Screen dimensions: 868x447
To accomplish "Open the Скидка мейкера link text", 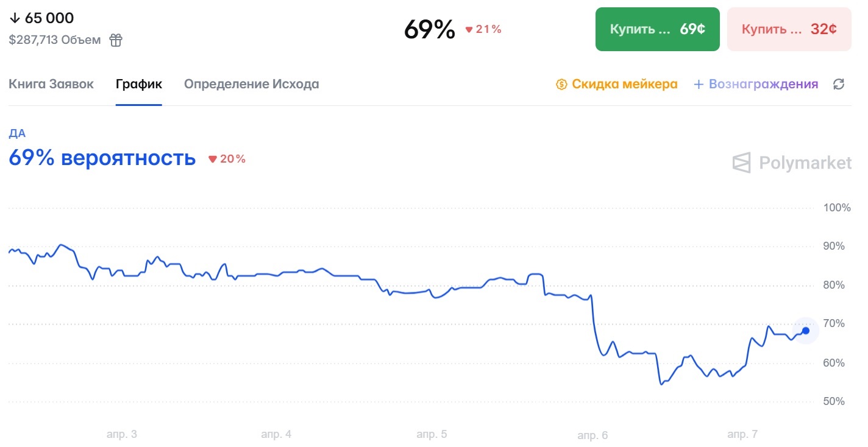I will (624, 84).
